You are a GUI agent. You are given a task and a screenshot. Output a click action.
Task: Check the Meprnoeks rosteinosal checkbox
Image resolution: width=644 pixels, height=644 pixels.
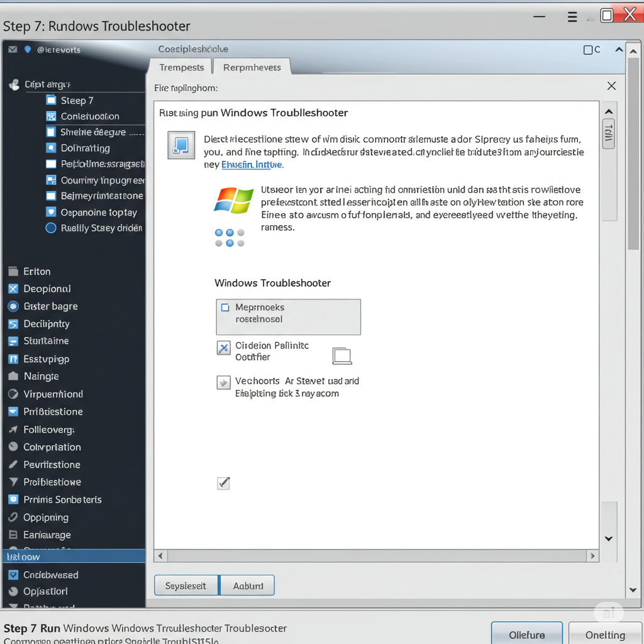pos(225,308)
